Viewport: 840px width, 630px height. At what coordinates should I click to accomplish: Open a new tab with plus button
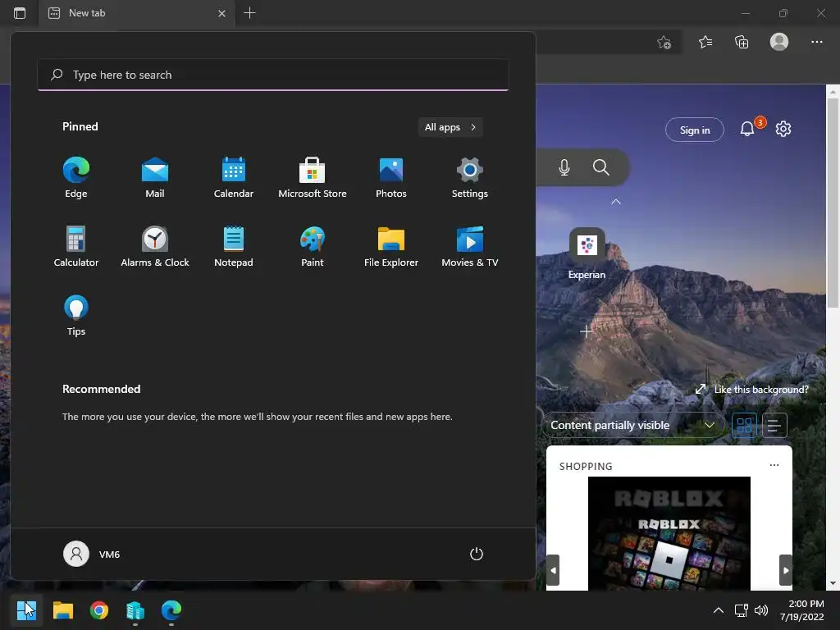pos(249,13)
